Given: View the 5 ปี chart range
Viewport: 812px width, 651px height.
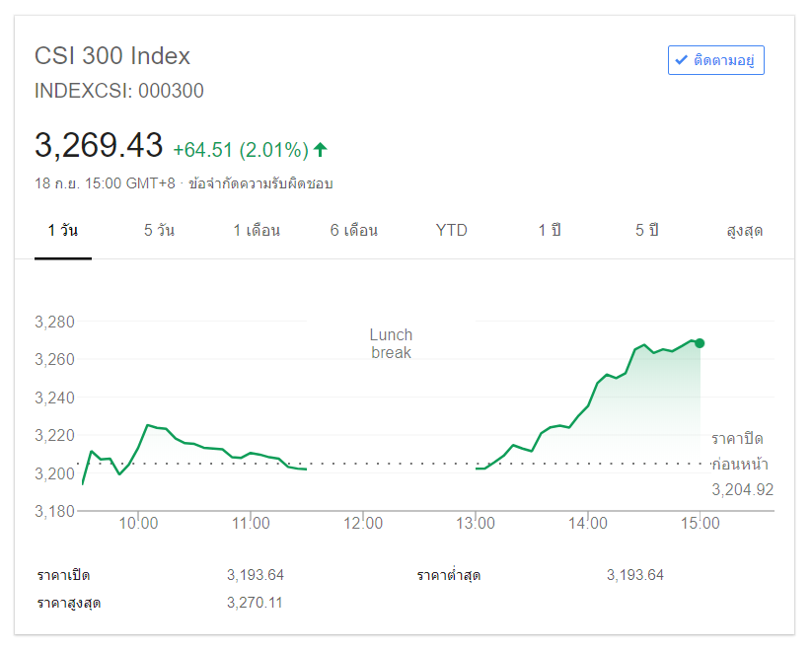Looking at the screenshot, I should click(647, 231).
